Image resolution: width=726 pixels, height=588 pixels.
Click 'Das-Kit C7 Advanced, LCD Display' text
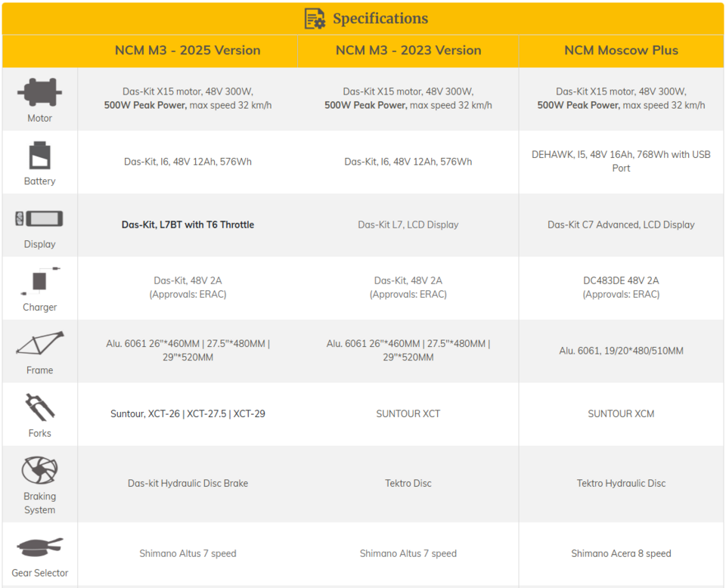click(x=621, y=224)
